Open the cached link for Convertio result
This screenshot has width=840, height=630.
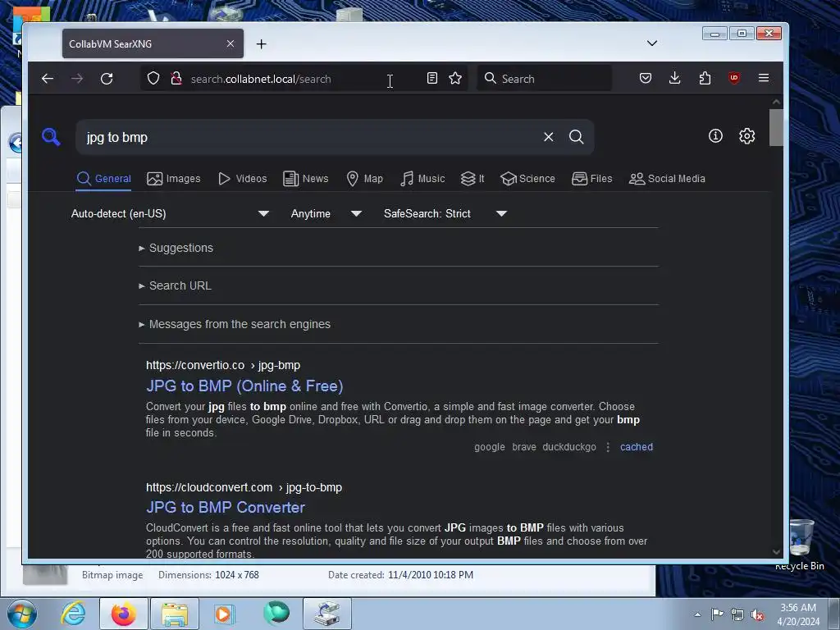637,447
